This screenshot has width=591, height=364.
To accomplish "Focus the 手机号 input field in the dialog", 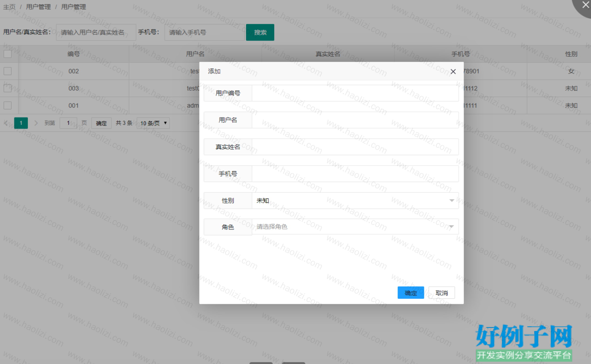I will click(x=355, y=174).
